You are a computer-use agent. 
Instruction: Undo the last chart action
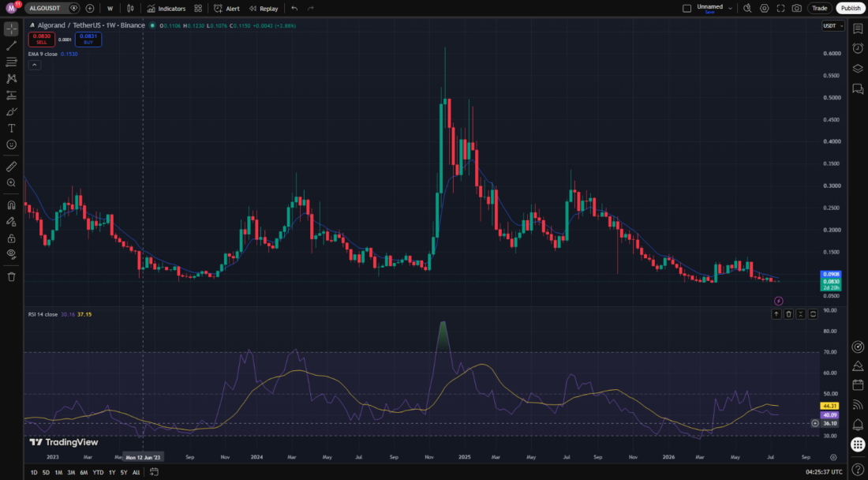[x=294, y=9]
